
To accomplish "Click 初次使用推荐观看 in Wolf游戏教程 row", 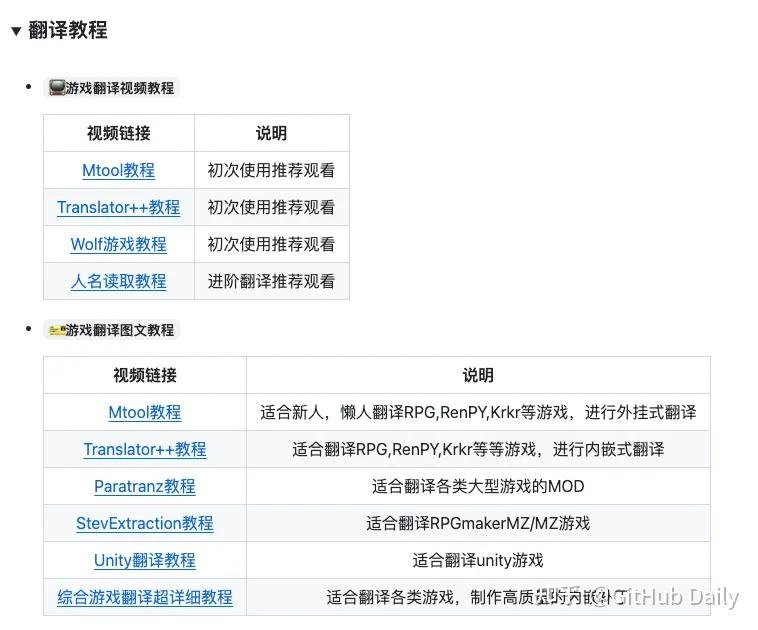I will 271,244.
